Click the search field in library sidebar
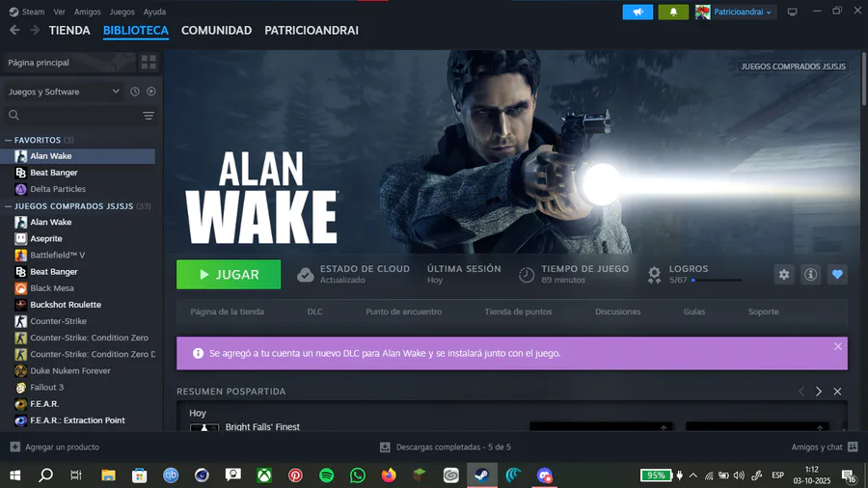This screenshot has height=488, width=868. (72, 115)
